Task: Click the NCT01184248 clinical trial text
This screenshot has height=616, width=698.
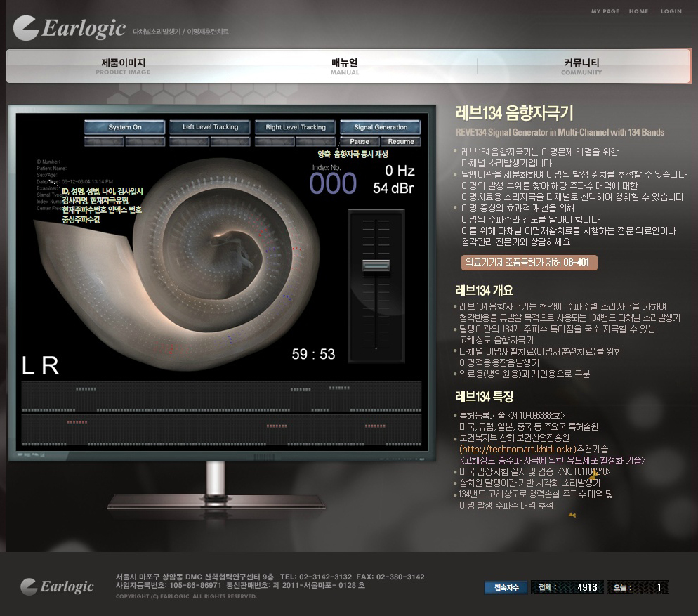Action: (584, 471)
